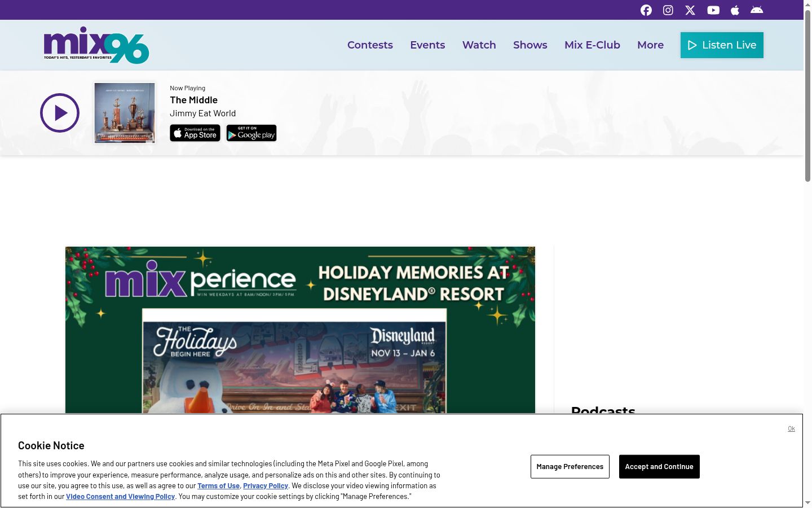Expand the More menu
812x508 pixels.
650,45
